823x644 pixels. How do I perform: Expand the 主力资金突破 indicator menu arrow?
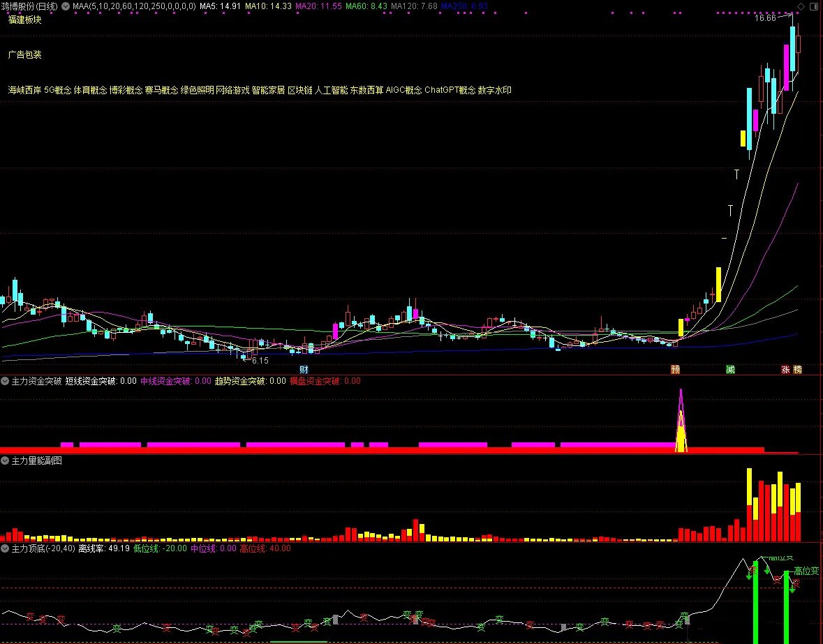[5, 381]
